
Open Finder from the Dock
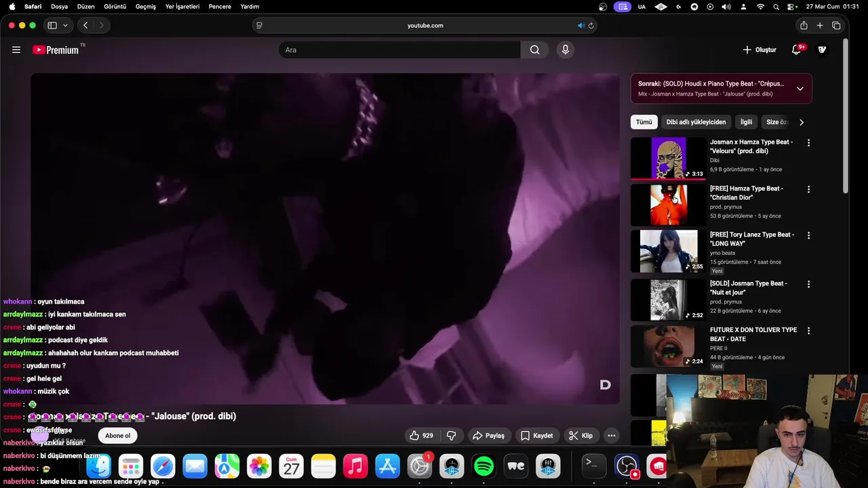pos(98,466)
